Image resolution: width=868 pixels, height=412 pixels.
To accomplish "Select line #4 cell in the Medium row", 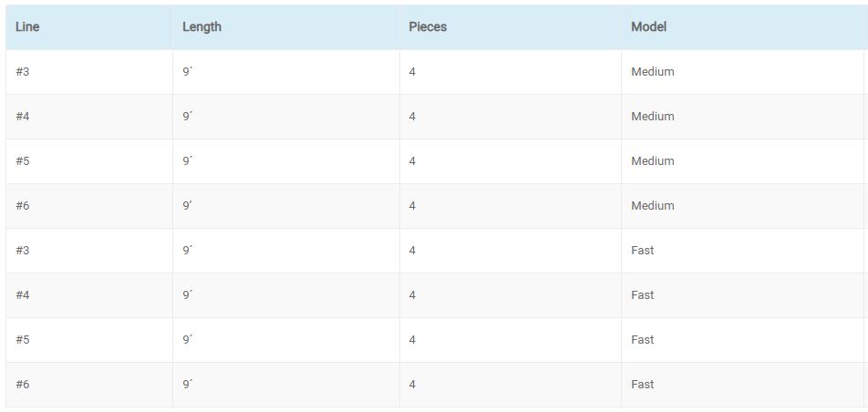I will [x=89, y=117].
